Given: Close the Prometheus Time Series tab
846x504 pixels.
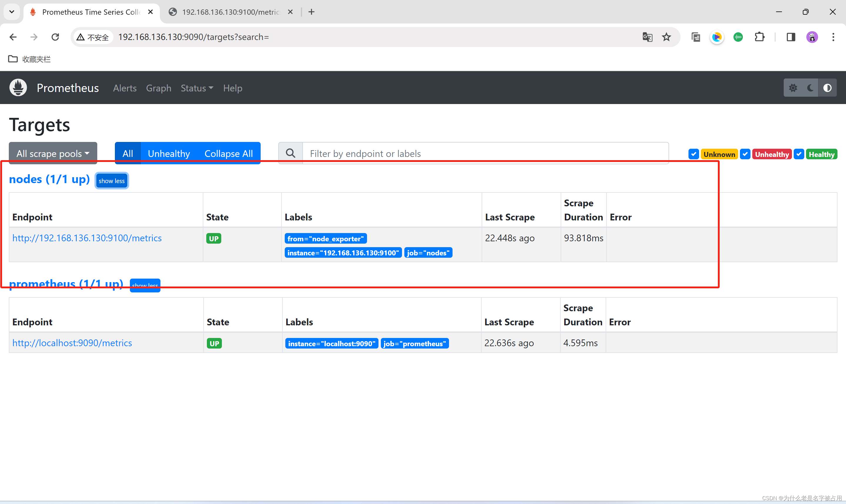Looking at the screenshot, I should click(150, 12).
